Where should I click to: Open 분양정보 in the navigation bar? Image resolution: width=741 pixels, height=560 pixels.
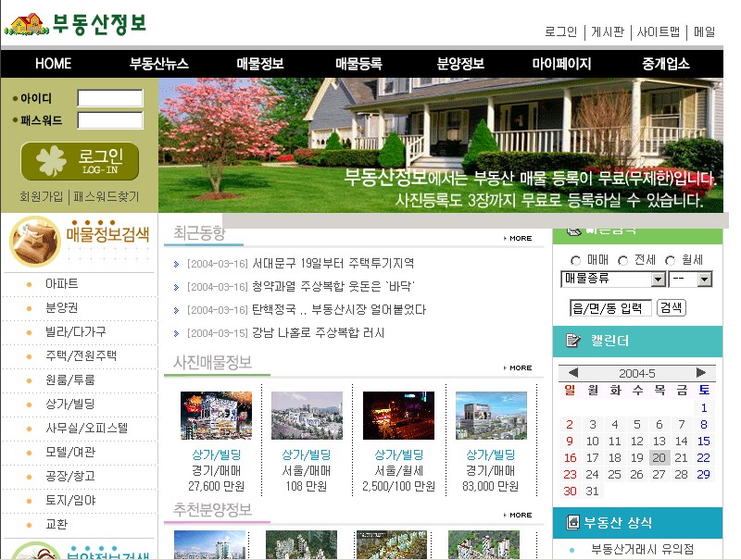(x=460, y=64)
